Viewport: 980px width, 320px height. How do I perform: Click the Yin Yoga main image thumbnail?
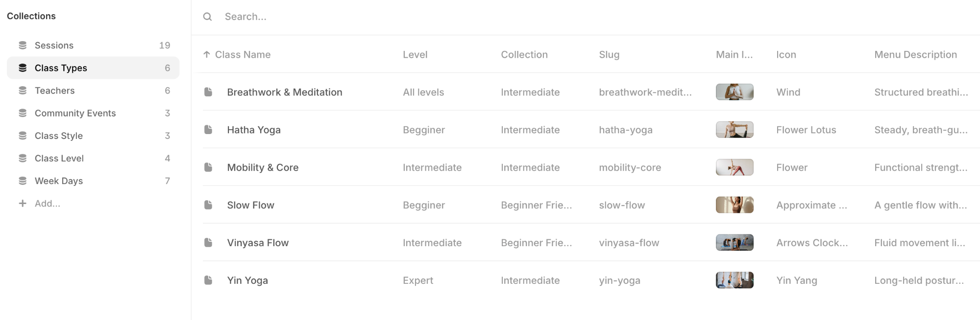[734, 280]
